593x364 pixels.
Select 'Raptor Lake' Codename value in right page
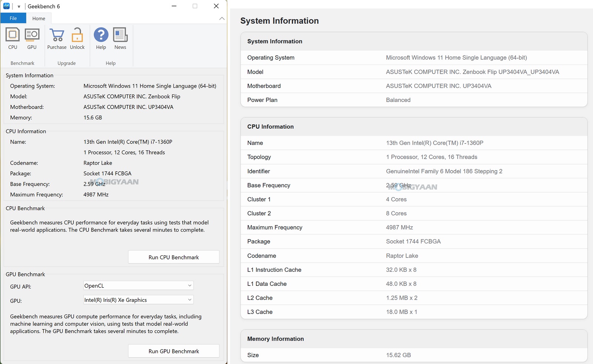[x=402, y=255]
